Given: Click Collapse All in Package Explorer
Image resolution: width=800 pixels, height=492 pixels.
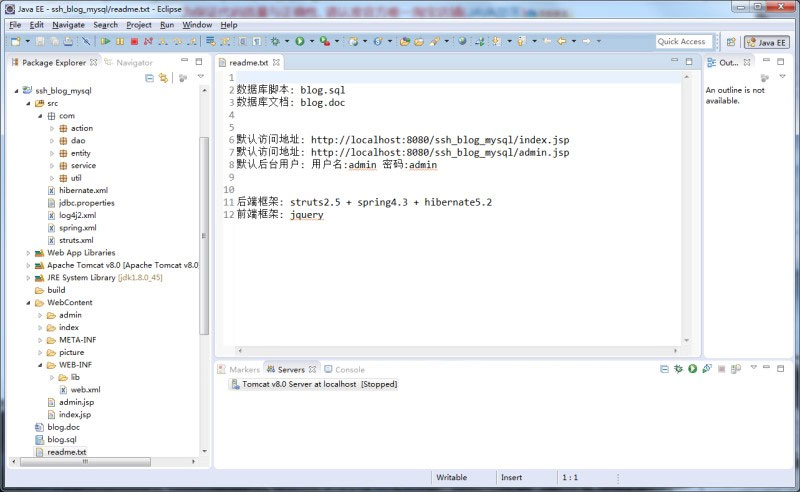Looking at the screenshot, I should (x=149, y=78).
